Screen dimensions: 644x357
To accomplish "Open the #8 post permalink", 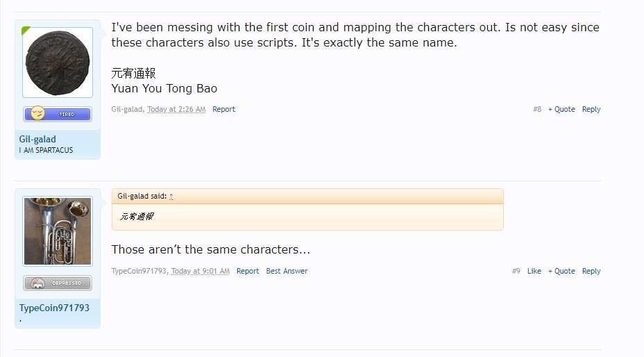I will 537,109.
